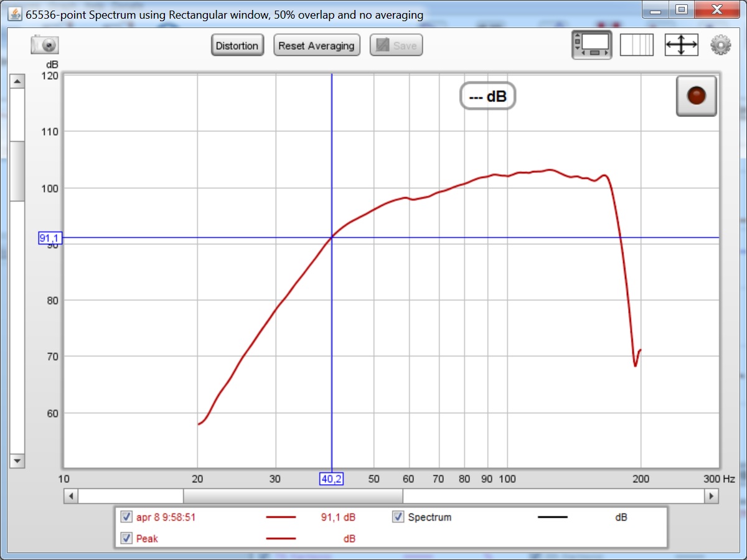The width and height of the screenshot is (747, 560).
Task: Click the apr 8 9:58:51 line sample
Action: (281, 516)
